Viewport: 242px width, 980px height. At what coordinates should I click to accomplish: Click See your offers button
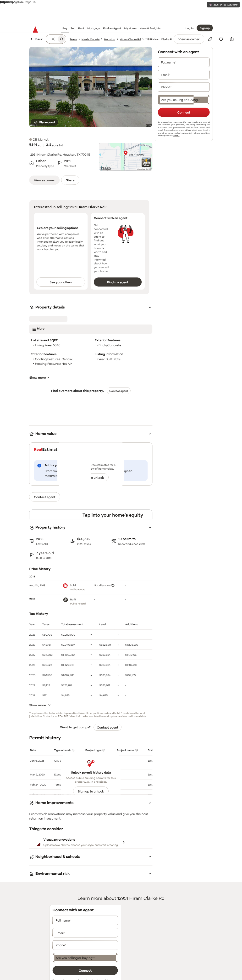tap(61, 282)
